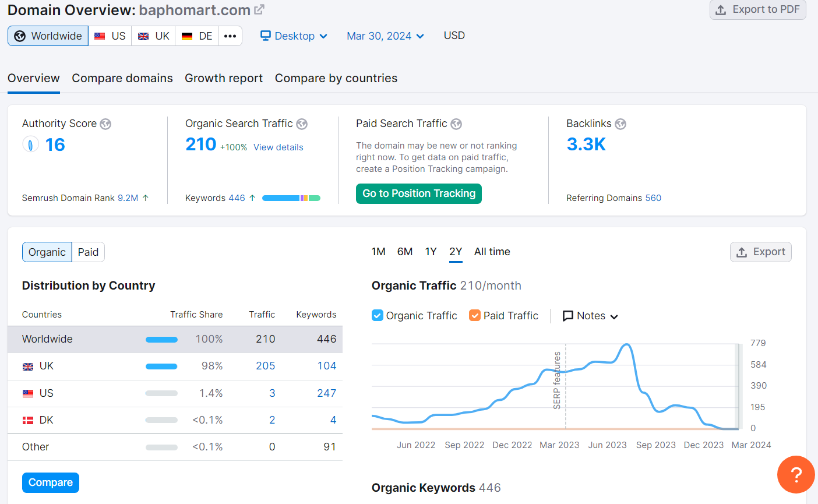Open the Desktop device dropdown

pyautogui.click(x=294, y=36)
